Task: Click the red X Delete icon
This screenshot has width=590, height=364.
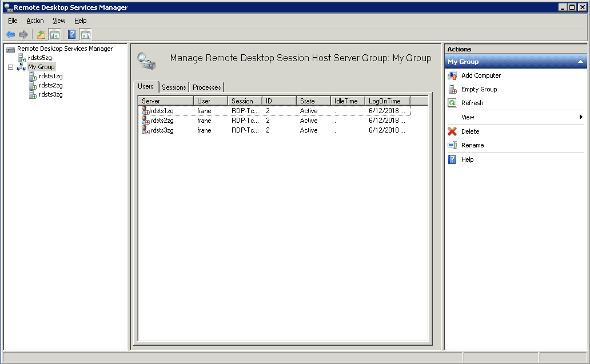Action: click(452, 131)
